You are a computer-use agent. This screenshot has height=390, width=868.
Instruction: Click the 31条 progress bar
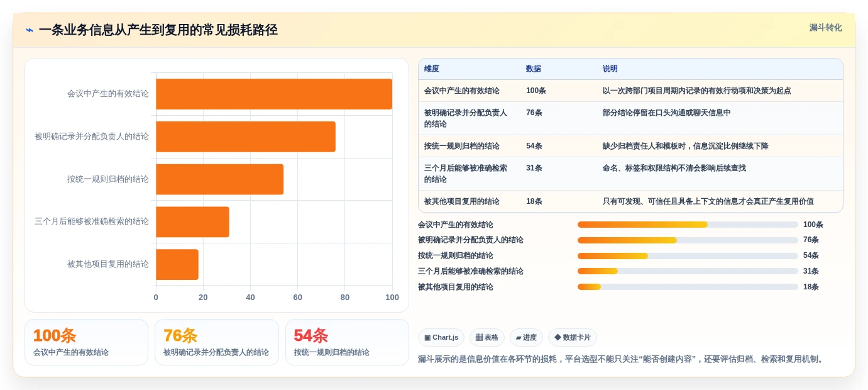point(688,271)
